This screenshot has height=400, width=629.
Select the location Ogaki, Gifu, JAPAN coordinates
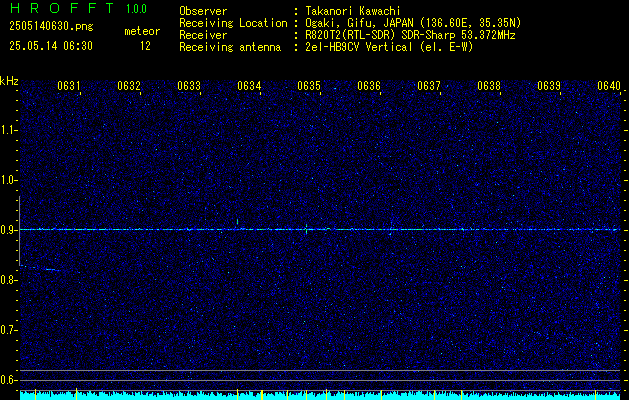click(x=412, y=23)
